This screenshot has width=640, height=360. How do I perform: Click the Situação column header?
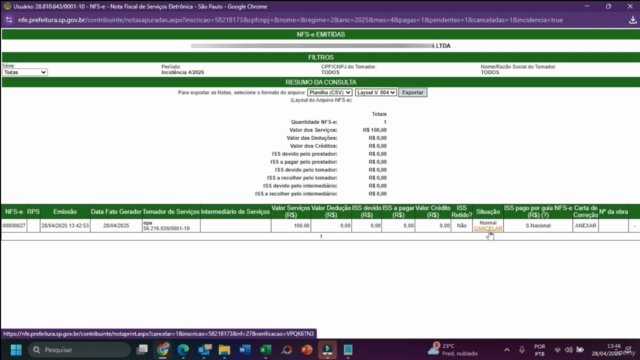pos(488,212)
